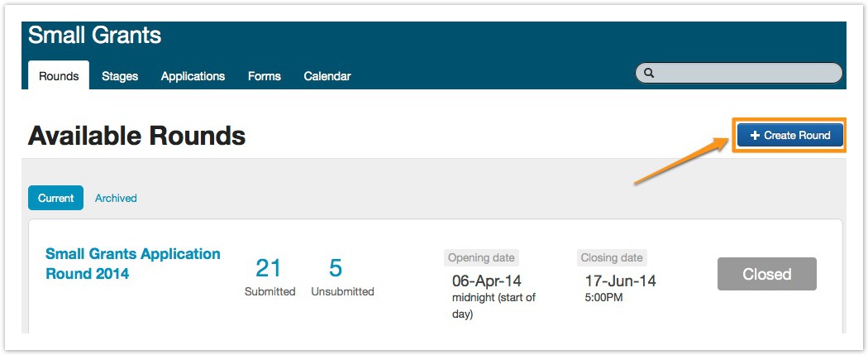This screenshot has height=355, width=868.
Task: Open the Rounds tab
Action: click(59, 76)
